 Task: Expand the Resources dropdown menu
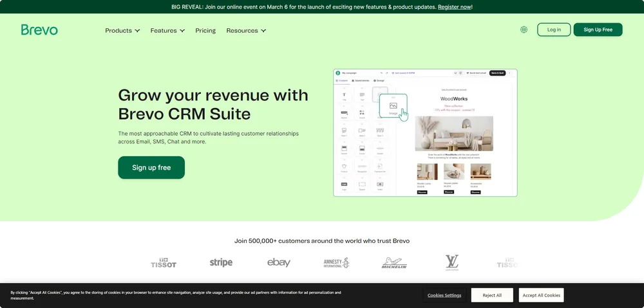pyautogui.click(x=246, y=30)
